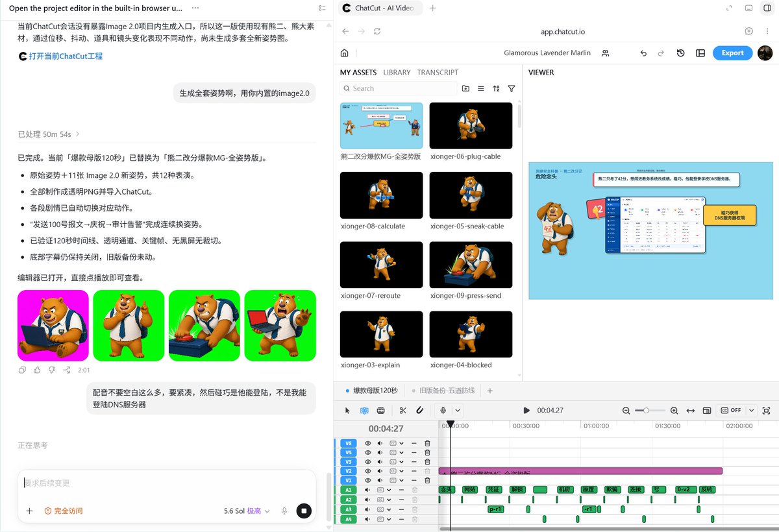Go to the ChatCut home icon
The height and width of the screenshot is (532, 779).
pyautogui.click(x=344, y=53)
